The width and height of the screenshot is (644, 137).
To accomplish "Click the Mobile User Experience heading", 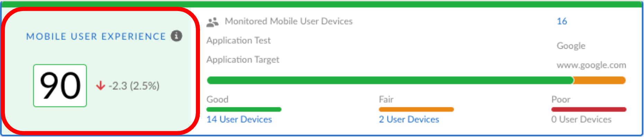I will (x=96, y=36).
